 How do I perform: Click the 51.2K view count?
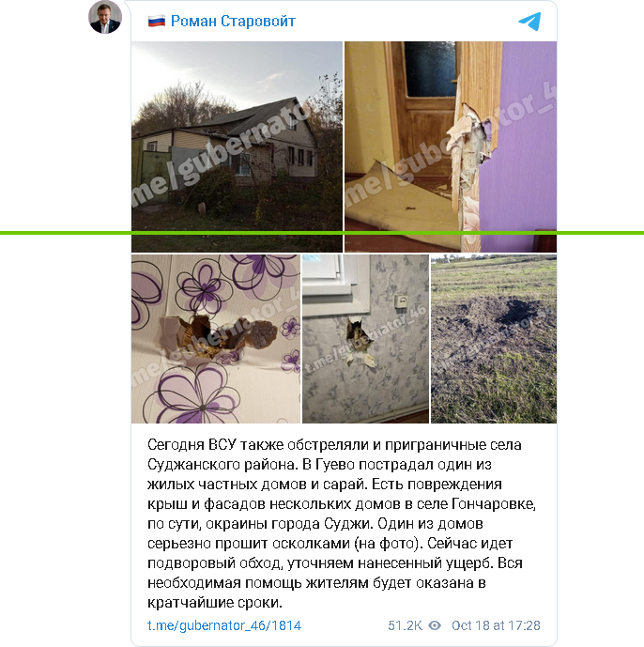405,625
